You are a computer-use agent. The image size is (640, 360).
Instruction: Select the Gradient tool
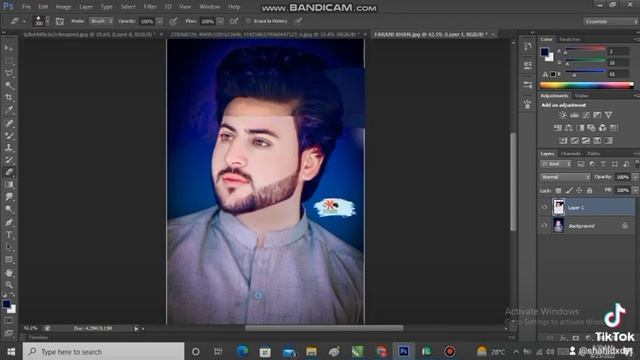(9, 184)
